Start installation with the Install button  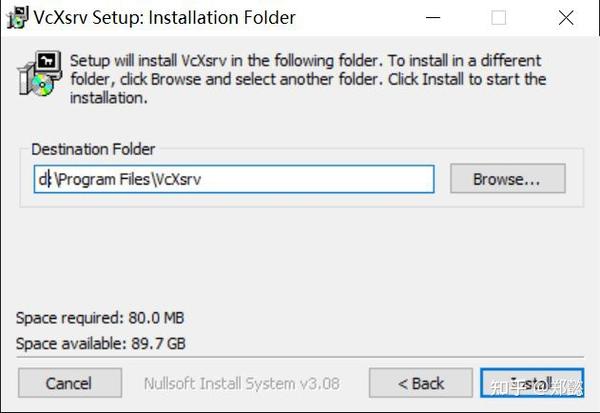point(532,383)
